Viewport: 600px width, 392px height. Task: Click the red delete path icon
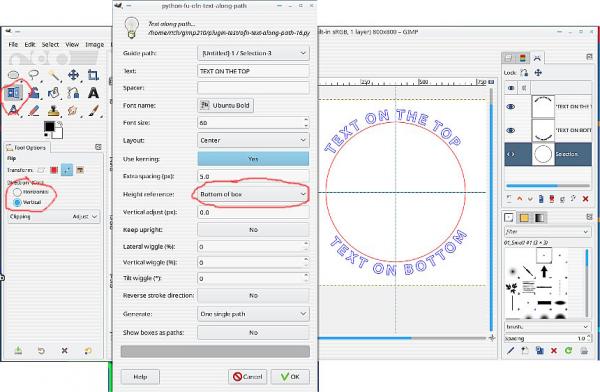(x=585, y=199)
